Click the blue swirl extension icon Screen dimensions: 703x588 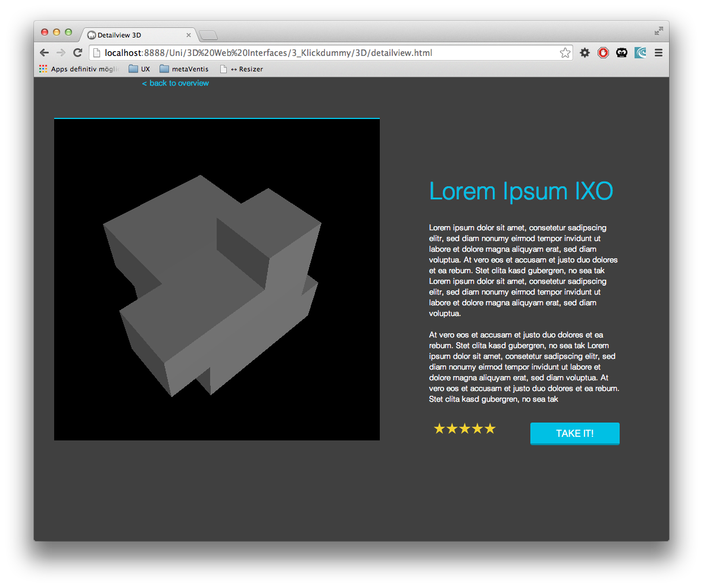(640, 53)
